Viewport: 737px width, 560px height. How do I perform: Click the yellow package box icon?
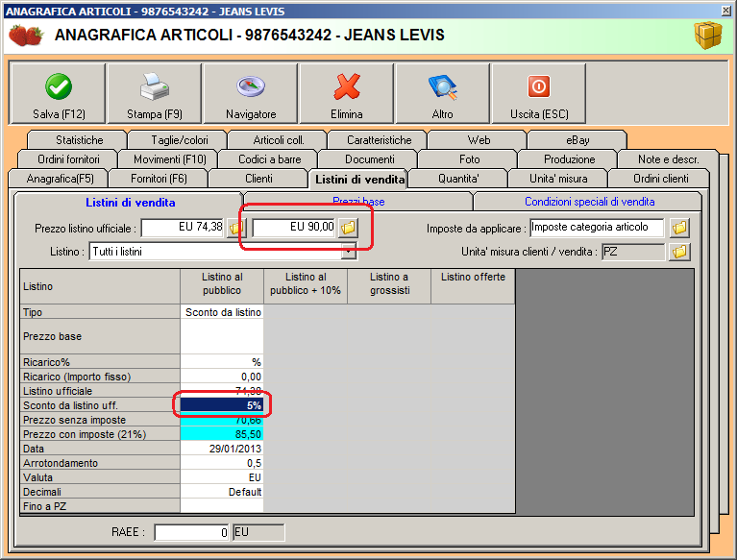point(708,36)
